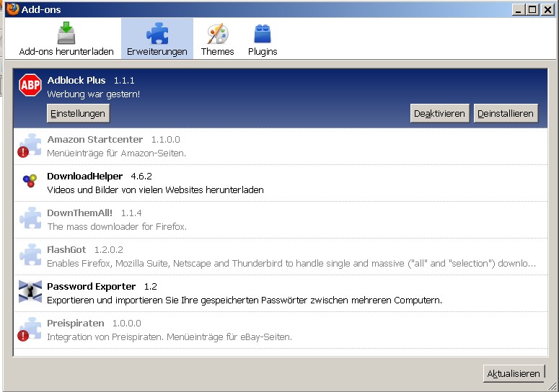This screenshot has height=392, width=559.
Task: Click the DownThemAll! puzzle piece icon
Action: coord(30,218)
